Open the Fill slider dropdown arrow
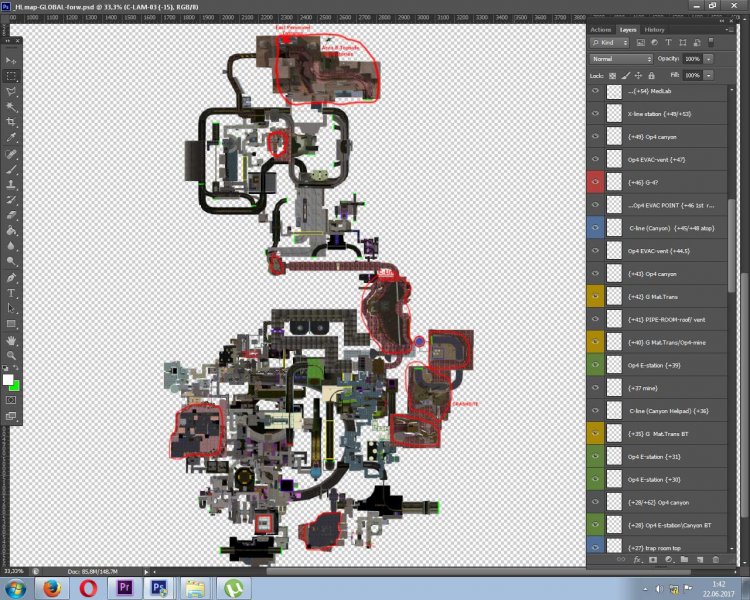The height and width of the screenshot is (600, 750). pyautogui.click(x=708, y=75)
